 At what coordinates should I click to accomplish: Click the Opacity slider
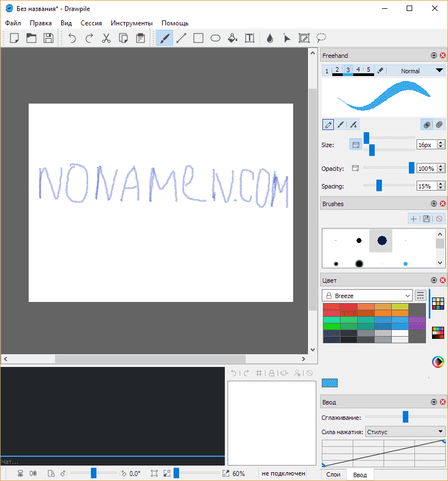click(388, 168)
